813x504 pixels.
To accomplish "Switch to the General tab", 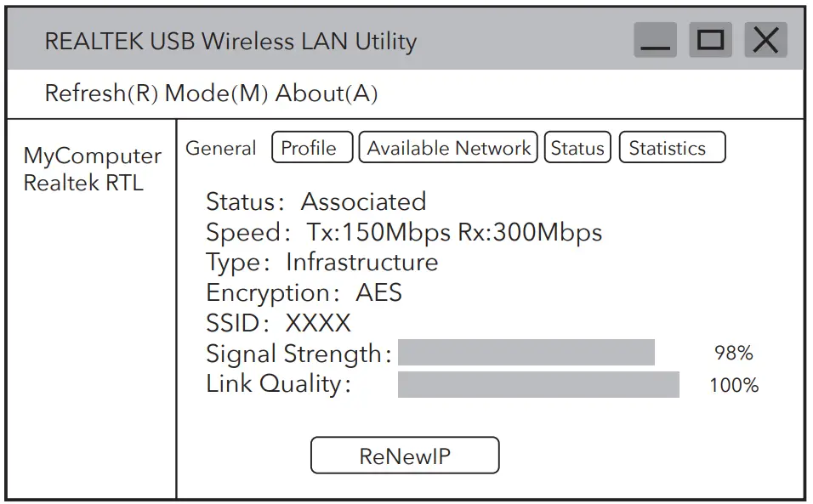I will click(x=221, y=148).
